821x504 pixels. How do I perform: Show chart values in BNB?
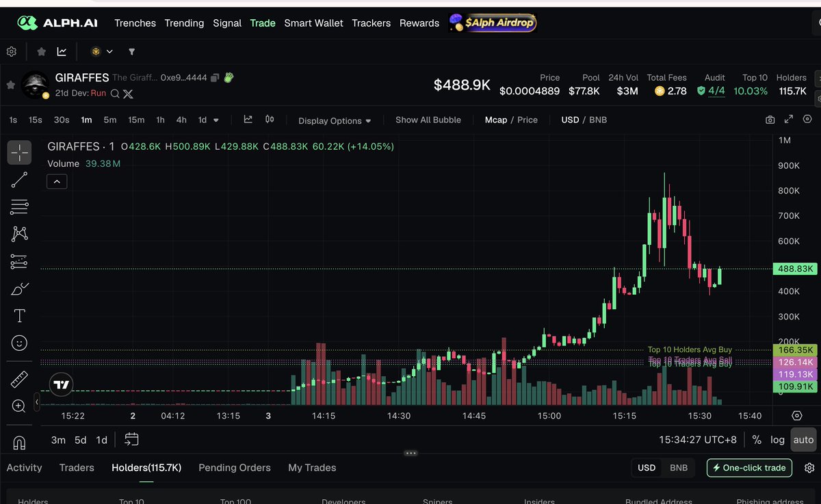(598, 120)
